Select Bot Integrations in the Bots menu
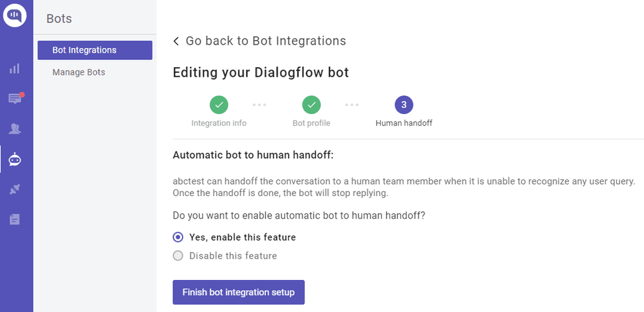 (95, 50)
